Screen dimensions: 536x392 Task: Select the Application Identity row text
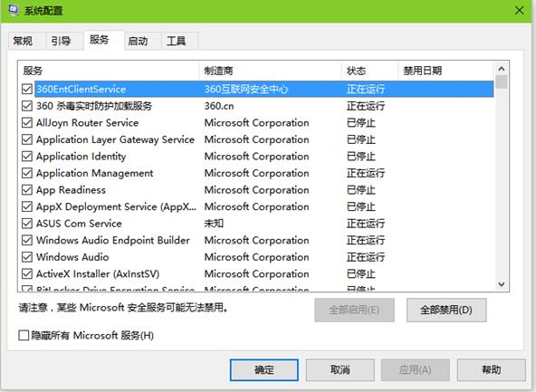tap(81, 157)
